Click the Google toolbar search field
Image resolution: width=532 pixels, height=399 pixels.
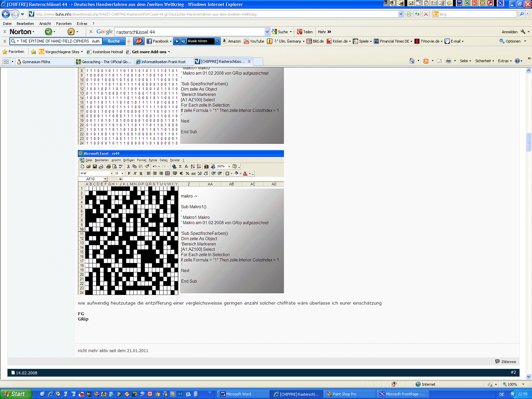[190, 32]
